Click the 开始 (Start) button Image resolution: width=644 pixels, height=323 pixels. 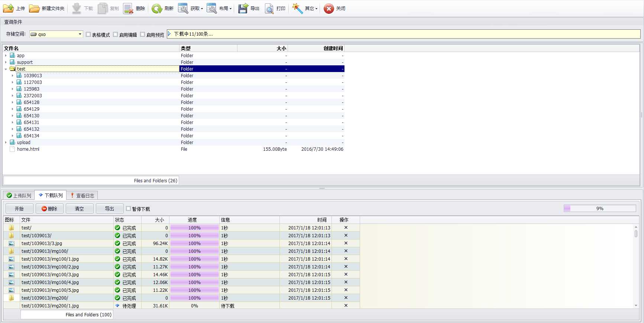[19, 209]
